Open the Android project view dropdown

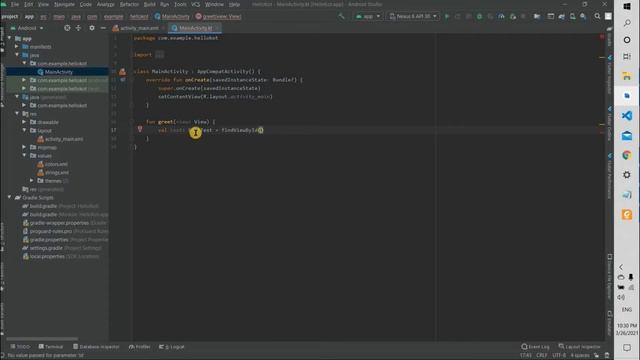[27, 28]
